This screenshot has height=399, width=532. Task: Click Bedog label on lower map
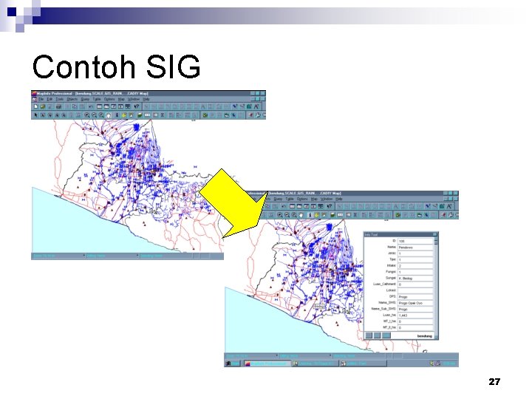tap(319, 307)
